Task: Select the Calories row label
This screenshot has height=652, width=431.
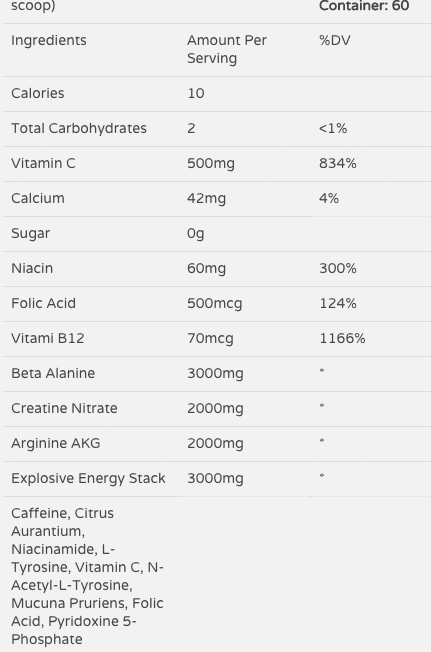Action: click(37, 93)
